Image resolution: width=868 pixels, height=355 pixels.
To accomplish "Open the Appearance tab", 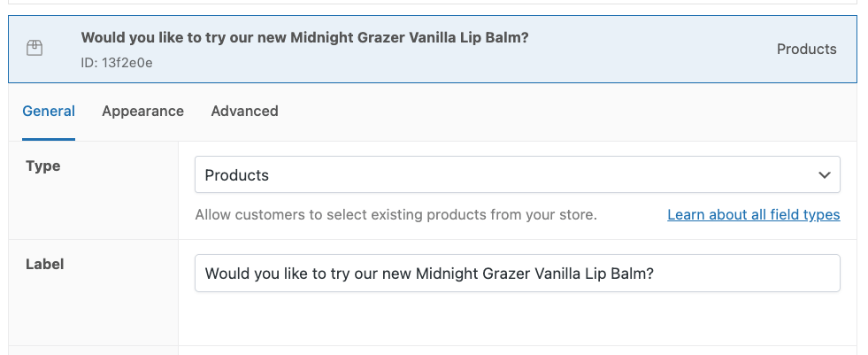I will (142, 112).
